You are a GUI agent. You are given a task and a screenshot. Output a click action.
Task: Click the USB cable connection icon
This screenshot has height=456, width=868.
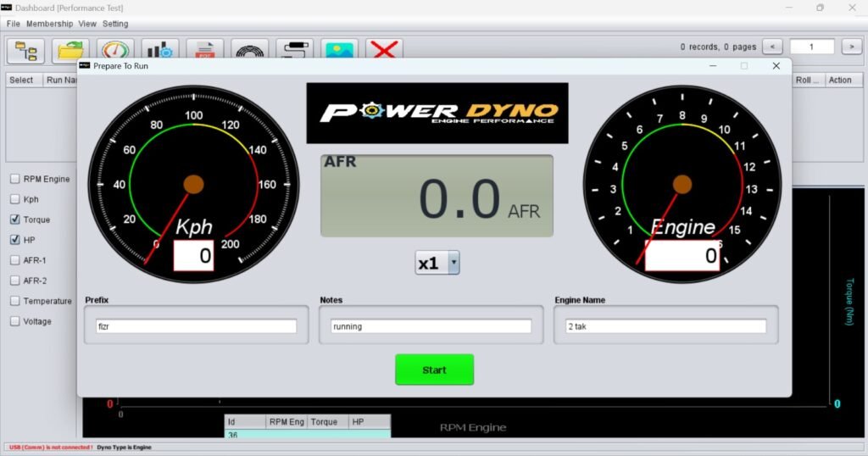(294, 50)
